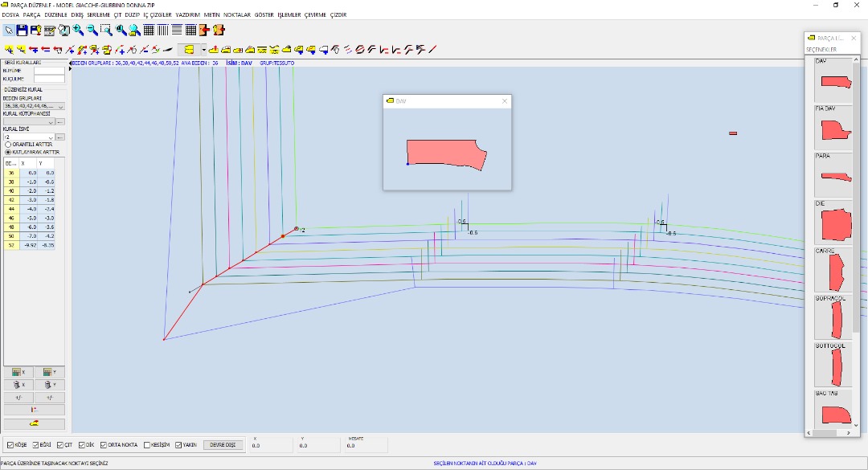Select the ORANTILI ARTTIR radio button
The image size is (868, 470).
[8, 145]
